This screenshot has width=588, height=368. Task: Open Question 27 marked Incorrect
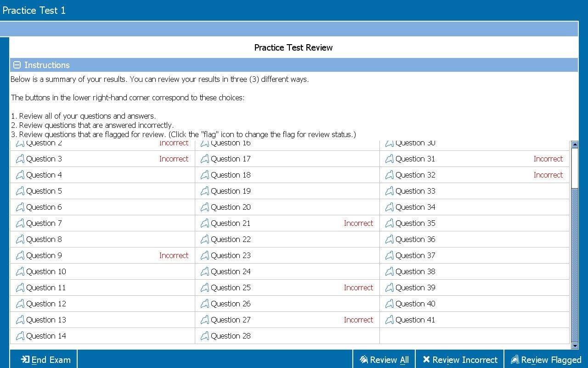coord(231,320)
